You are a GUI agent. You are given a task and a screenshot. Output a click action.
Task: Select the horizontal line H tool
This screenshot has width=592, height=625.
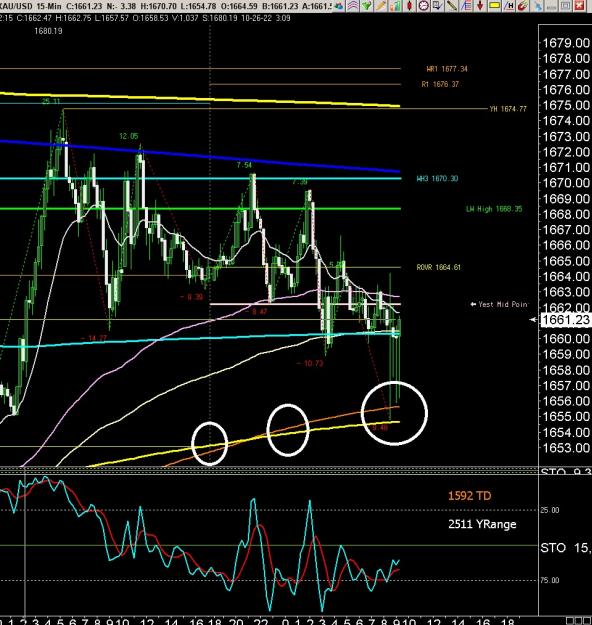pyautogui.click(x=508, y=5)
